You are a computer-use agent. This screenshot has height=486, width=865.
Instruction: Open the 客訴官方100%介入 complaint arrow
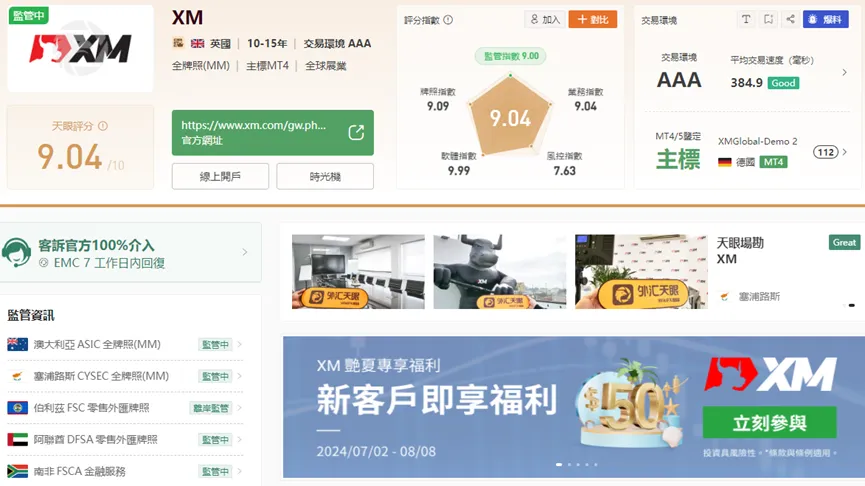click(244, 252)
